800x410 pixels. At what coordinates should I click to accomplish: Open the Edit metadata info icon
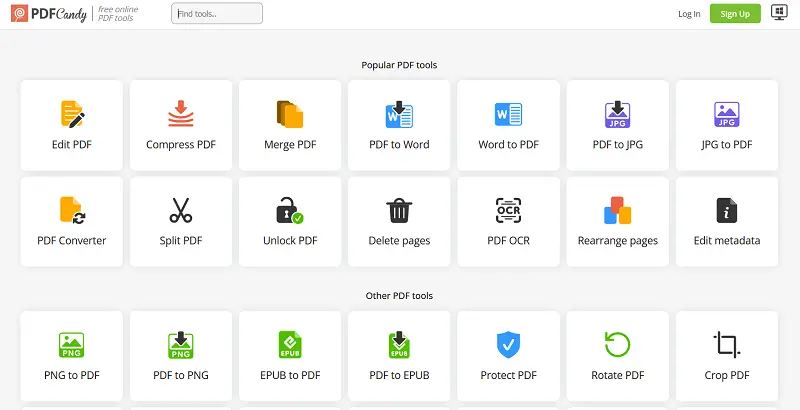tap(727, 211)
